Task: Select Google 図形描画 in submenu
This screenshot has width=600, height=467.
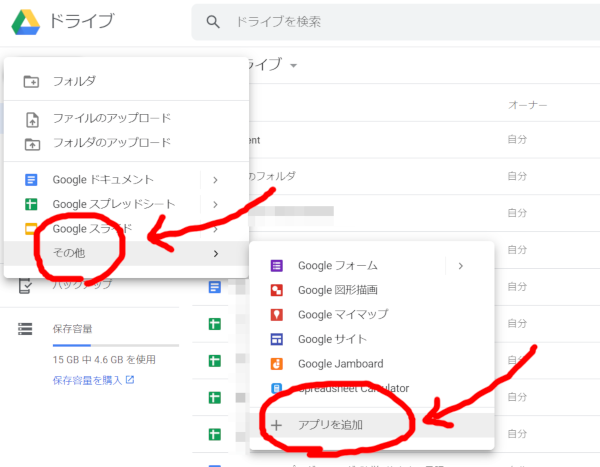Action: 371,290
